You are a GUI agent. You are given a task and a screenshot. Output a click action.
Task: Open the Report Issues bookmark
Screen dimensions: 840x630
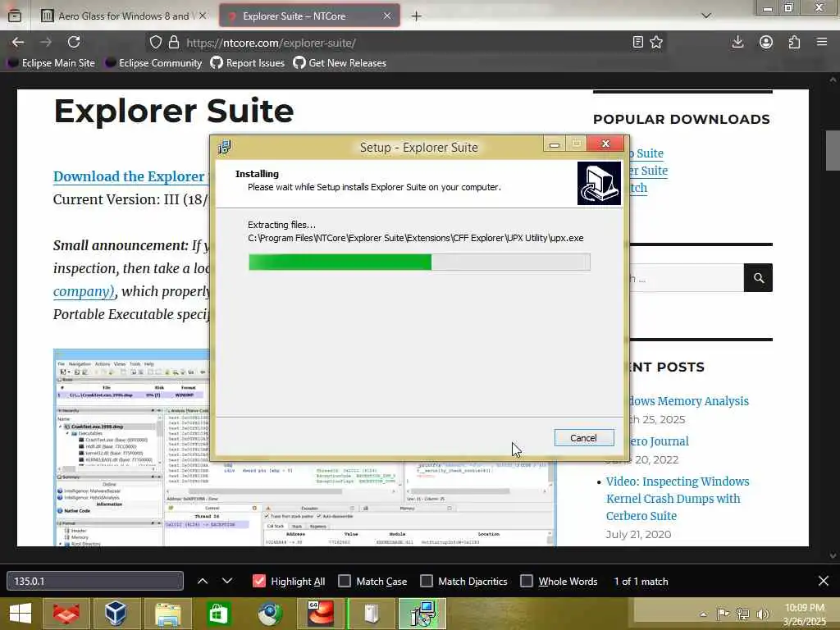pyautogui.click(x=248, y=63)
